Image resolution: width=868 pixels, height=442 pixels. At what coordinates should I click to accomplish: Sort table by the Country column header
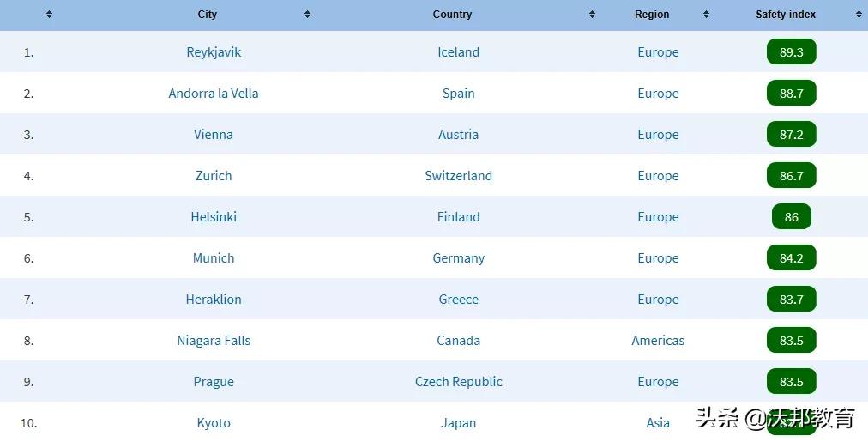(452, 15)
